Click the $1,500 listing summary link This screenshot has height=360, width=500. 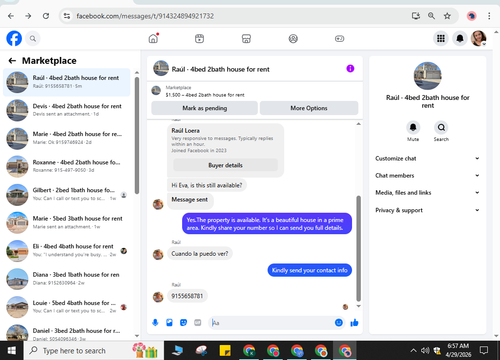click(x=205, y=95)
